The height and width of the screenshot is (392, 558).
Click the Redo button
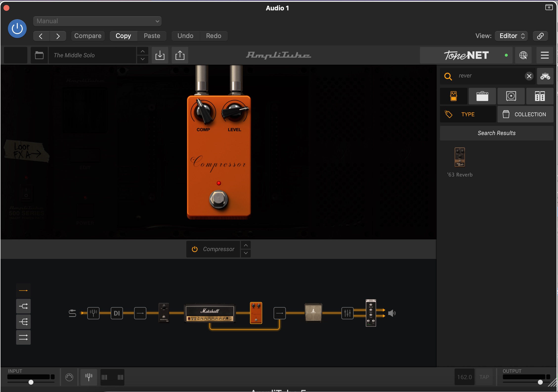pos(214,36)
